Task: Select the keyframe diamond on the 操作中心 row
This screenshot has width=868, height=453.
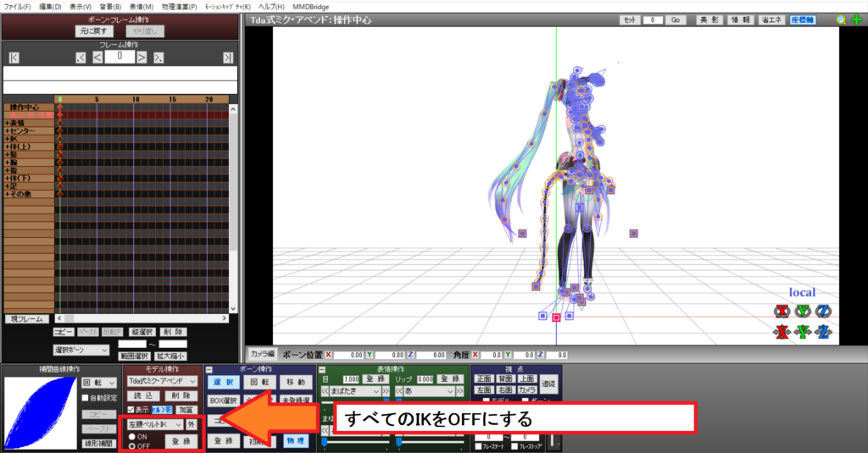Action: click(x=60, y=108)
